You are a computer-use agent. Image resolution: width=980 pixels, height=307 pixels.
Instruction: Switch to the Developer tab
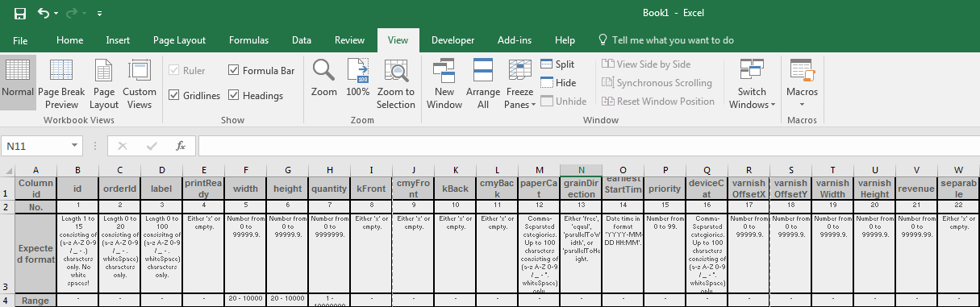[452, 40]
